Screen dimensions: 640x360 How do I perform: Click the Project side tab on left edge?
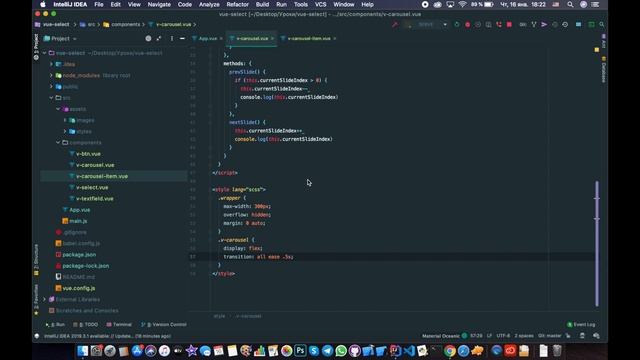36,47
